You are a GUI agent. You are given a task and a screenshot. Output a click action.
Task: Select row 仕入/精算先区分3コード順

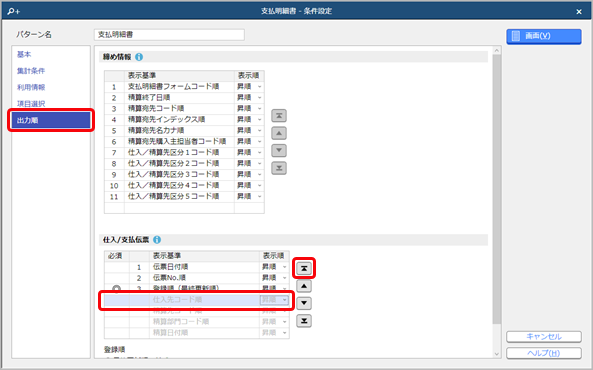tap(184, 174)
